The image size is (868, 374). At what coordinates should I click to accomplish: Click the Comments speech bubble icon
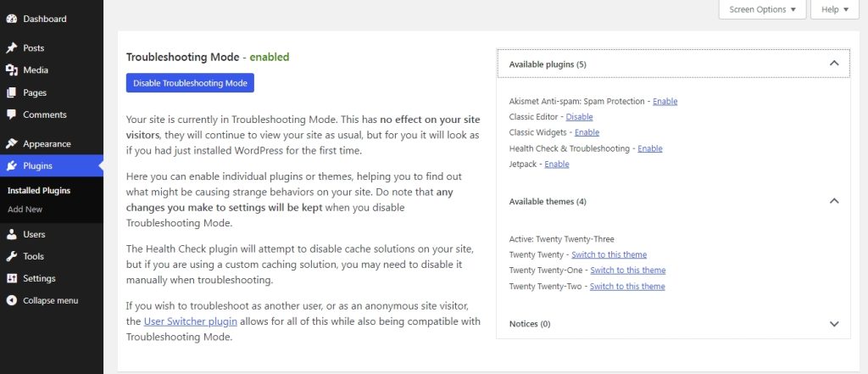pos(12,114)
